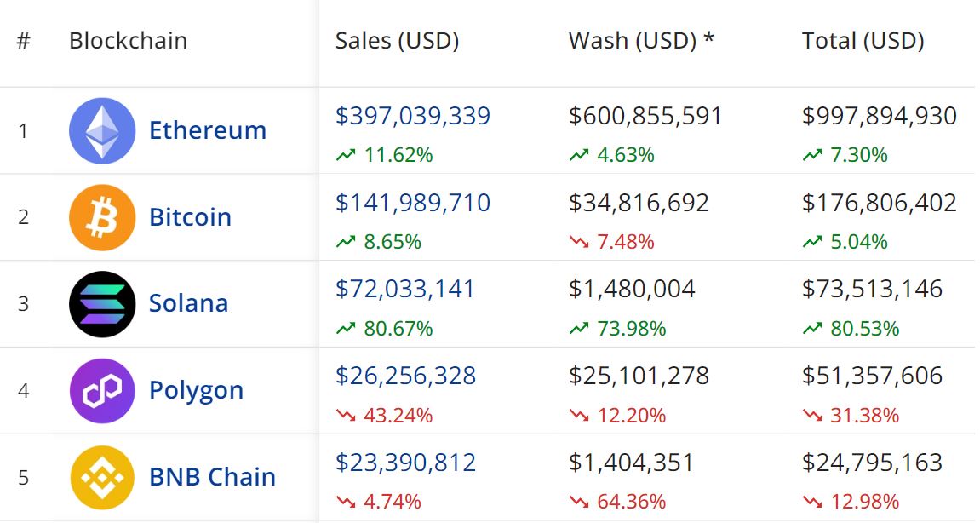The height and width of the screenshot is (523, 980).
Task: Click the # rank column header
Action: tap(23, 41)
